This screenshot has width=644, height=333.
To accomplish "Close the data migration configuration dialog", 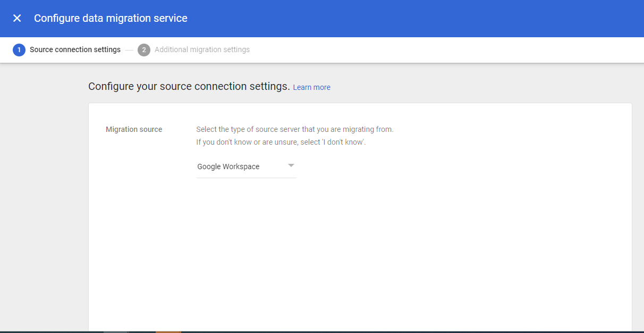I will point(17,18).
